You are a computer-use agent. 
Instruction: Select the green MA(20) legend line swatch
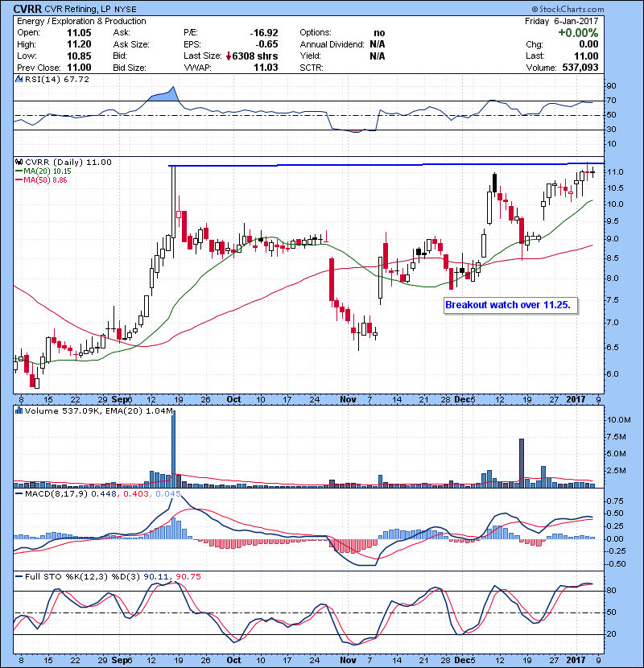(19, 171)
